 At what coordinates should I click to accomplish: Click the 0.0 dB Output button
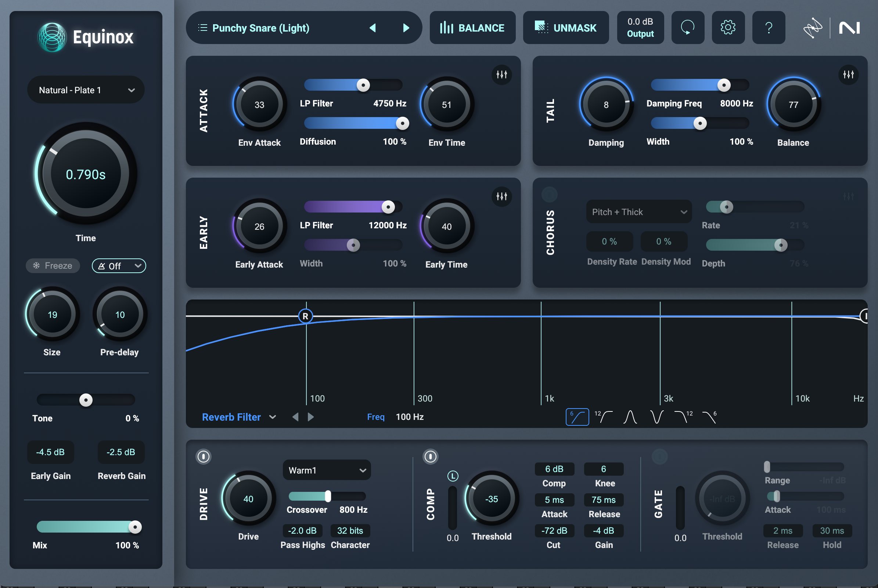pyautogui.click(x=640, y=28)
